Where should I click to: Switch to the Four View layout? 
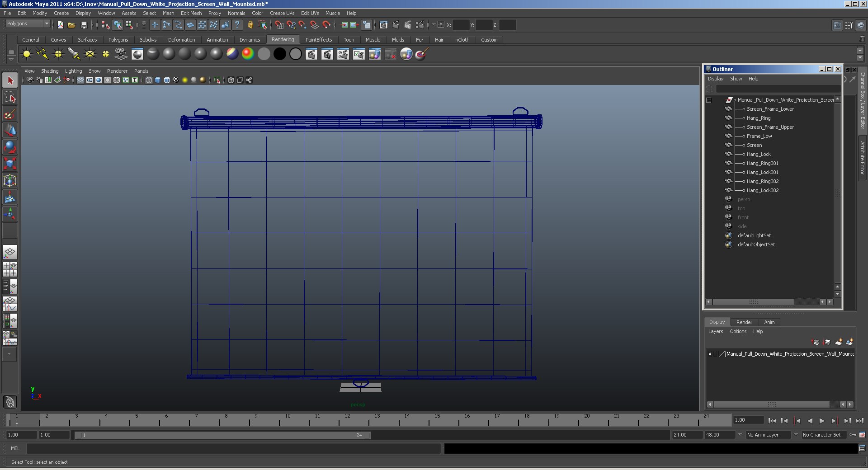click(x=10, y=269)
